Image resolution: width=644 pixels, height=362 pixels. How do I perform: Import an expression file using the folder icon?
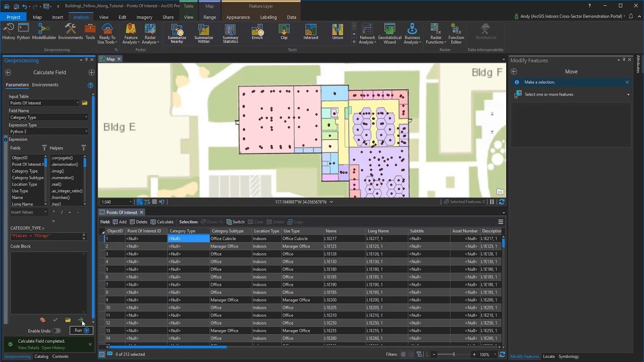68,320
